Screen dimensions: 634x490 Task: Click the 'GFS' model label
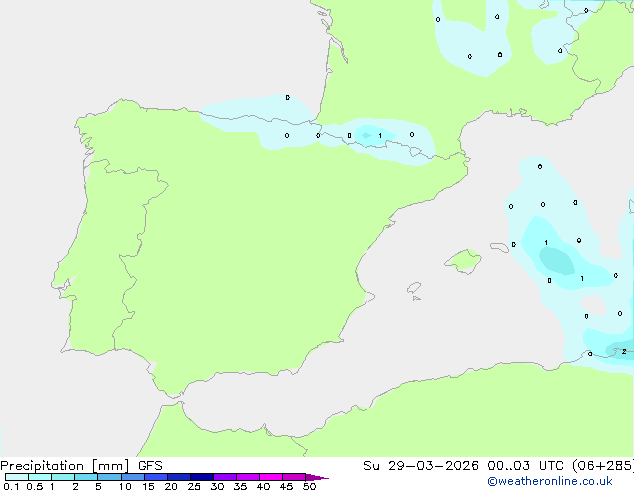tap(150, 466)
